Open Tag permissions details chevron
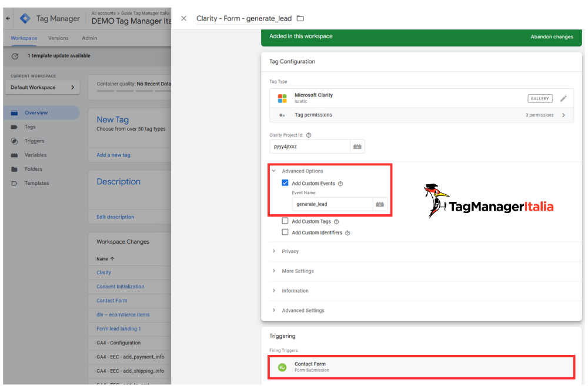588x392 pixels. pyautogui.click(x=563, y=115)
